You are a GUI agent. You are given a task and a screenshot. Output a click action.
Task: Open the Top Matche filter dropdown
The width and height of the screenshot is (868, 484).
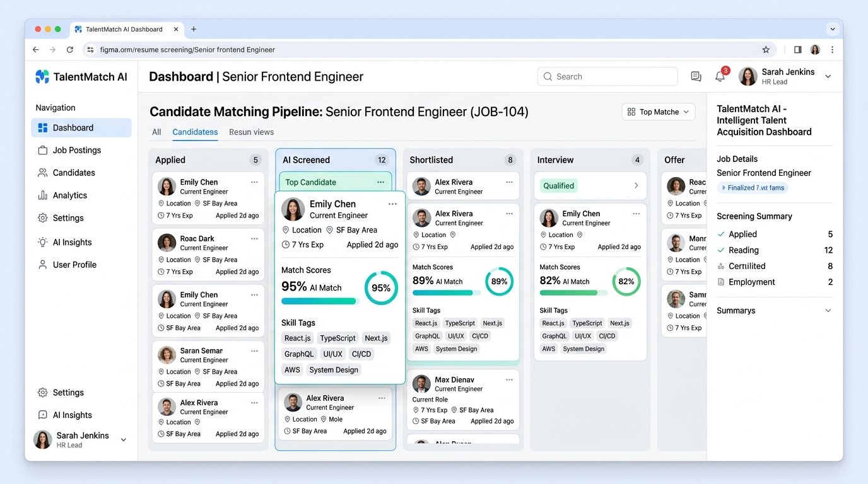[659, 112]
